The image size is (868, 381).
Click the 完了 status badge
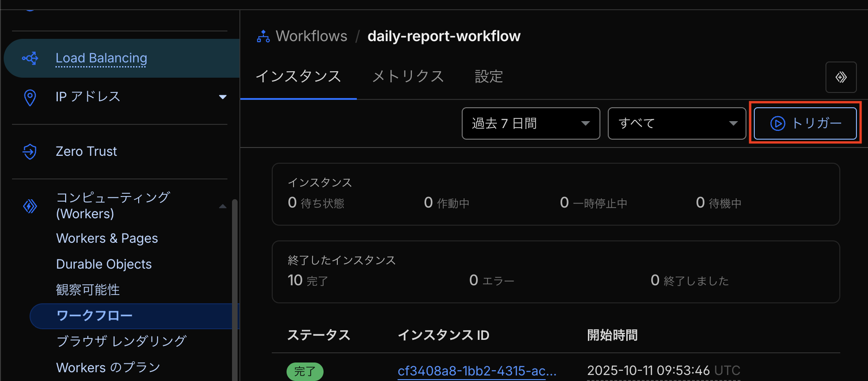coord(305,371)
